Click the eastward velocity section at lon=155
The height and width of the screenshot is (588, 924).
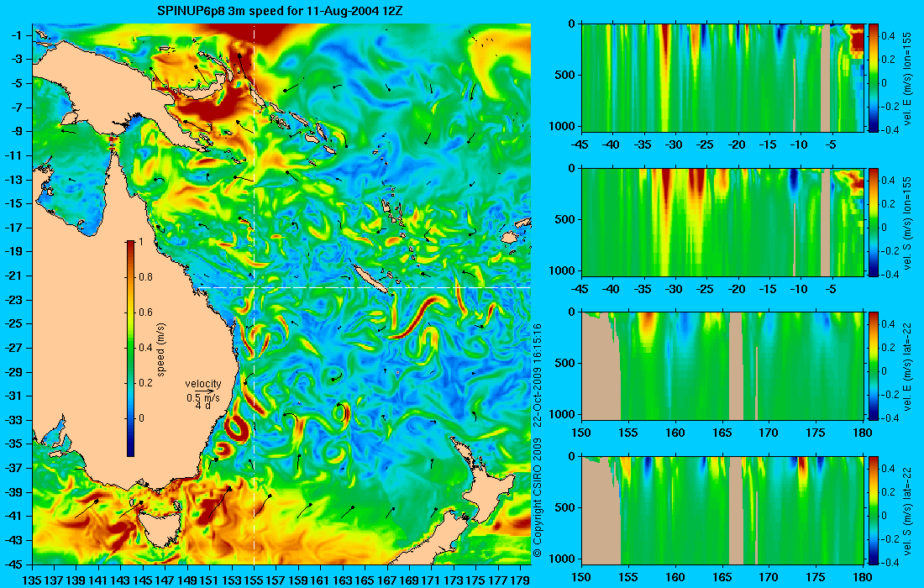pos(722,78)
